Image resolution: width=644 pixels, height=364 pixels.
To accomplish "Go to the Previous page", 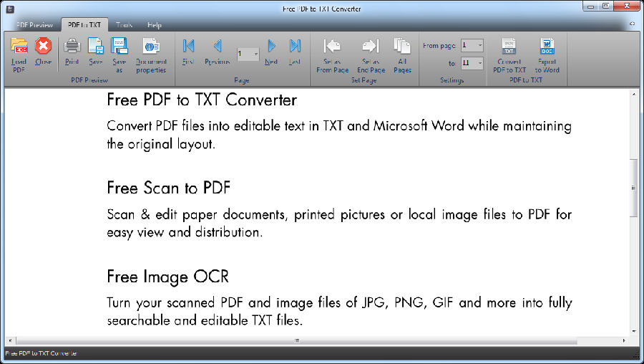I will [217, 47].
